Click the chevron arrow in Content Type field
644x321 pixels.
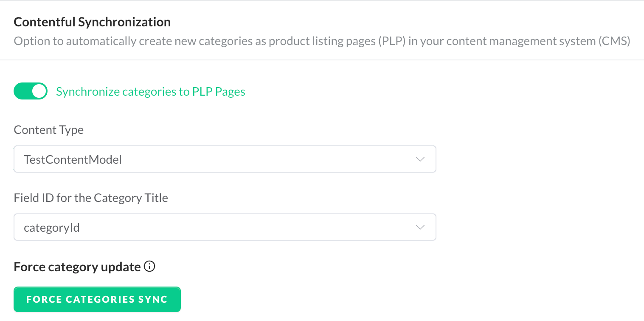420,159
